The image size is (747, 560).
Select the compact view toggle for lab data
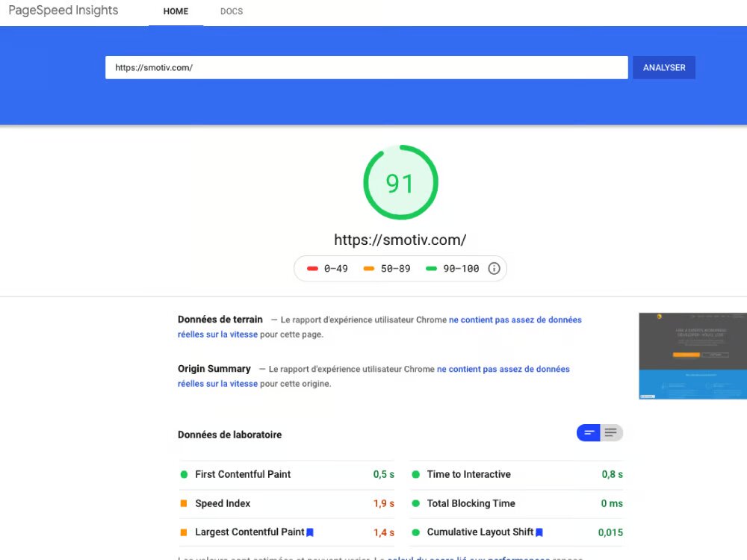pyautogui.click(x=589, y=433)
